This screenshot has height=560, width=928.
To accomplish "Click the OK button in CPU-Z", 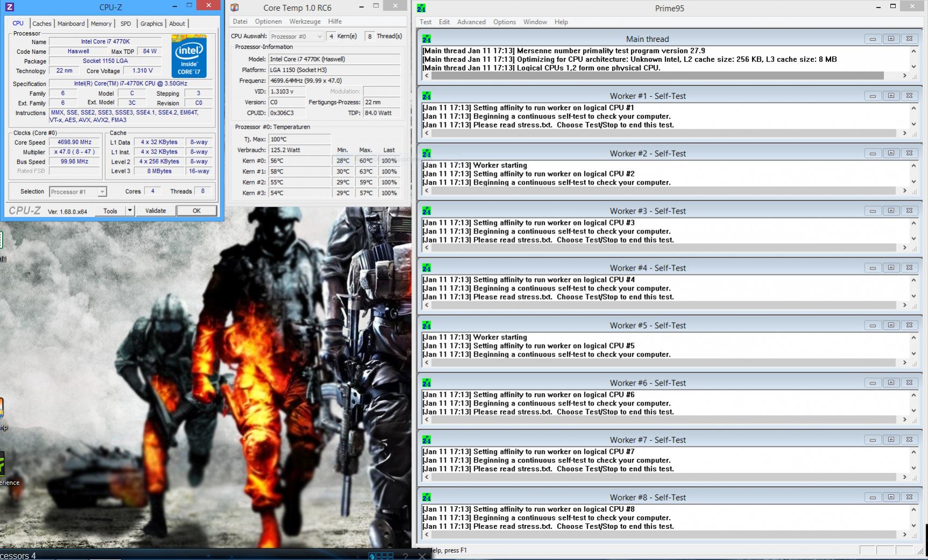I will pos(197,211).
